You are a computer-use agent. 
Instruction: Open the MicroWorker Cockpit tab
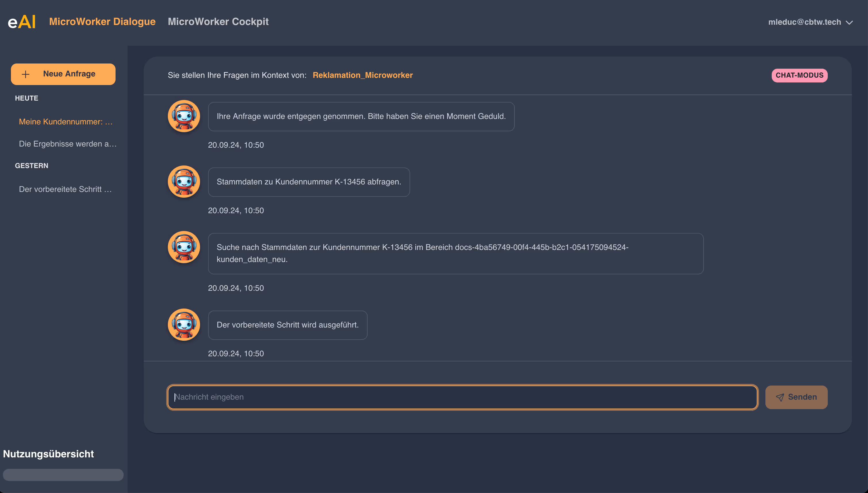coord(218,22)
